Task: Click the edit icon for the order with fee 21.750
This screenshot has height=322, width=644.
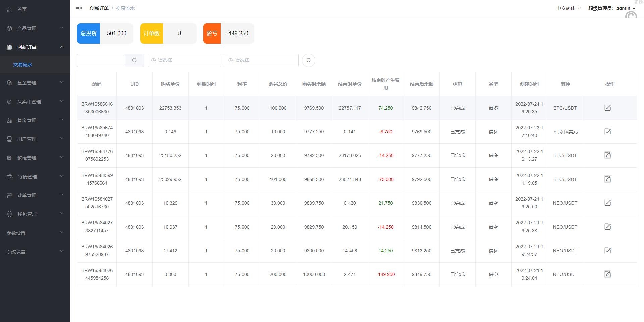Action: (x=607, y=203)
